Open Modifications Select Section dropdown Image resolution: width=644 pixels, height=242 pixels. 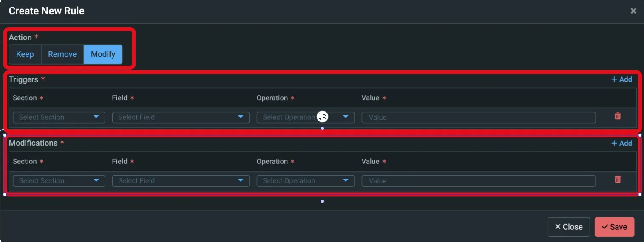[x=59, y=181]
